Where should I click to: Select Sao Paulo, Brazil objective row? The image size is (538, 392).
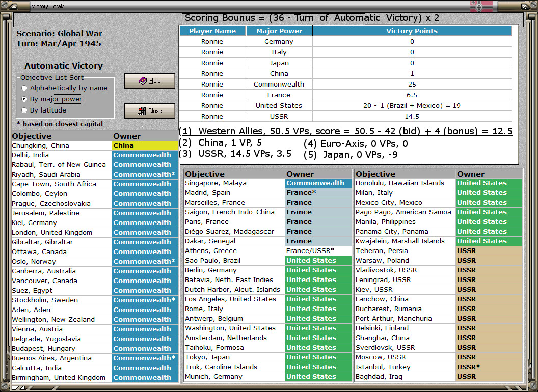point(267,260)
